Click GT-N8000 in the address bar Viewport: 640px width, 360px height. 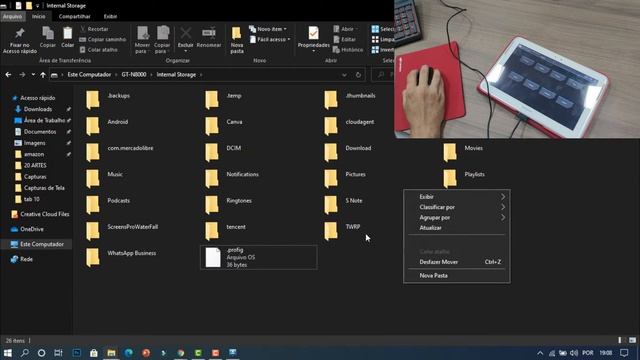[134, 75]
